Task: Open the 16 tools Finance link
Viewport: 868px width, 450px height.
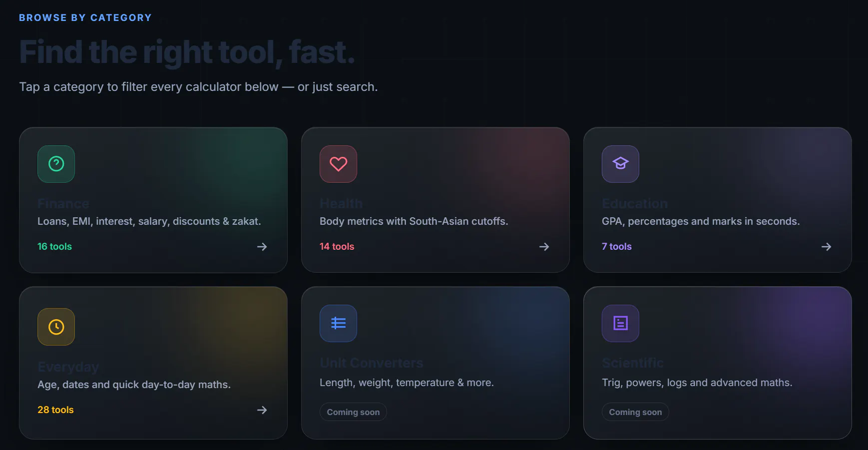Action: click(54, 247)
